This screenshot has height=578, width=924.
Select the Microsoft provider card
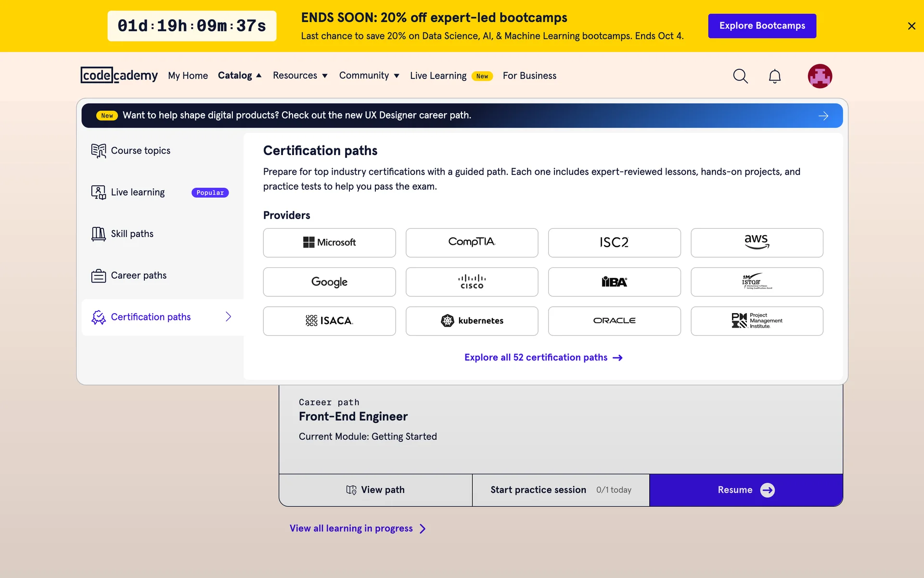[x=329, y=243]
